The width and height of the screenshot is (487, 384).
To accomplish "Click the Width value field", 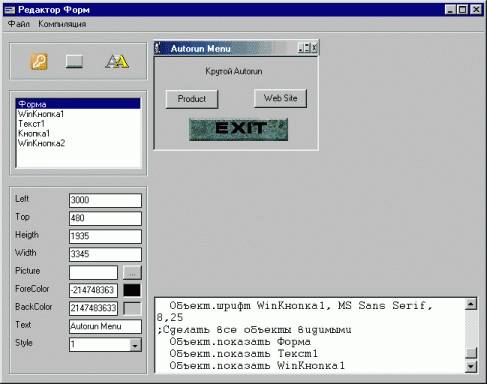I will (x=105, y=254).
